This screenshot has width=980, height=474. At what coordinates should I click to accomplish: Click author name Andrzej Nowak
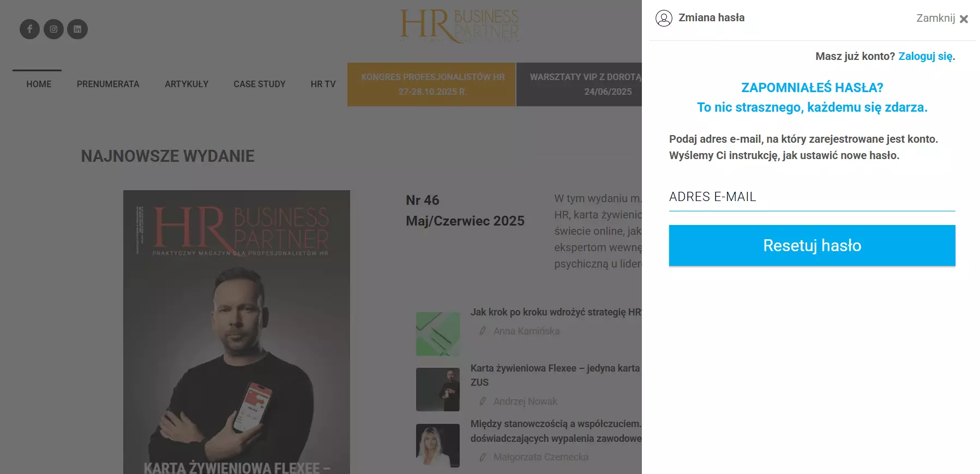525,402
